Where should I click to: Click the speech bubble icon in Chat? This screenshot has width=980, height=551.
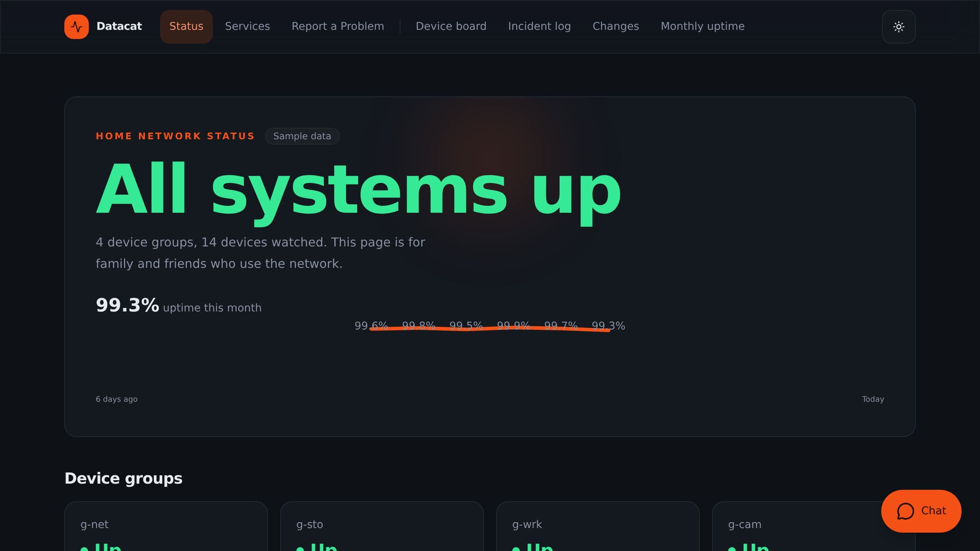(x=905, y=511)
